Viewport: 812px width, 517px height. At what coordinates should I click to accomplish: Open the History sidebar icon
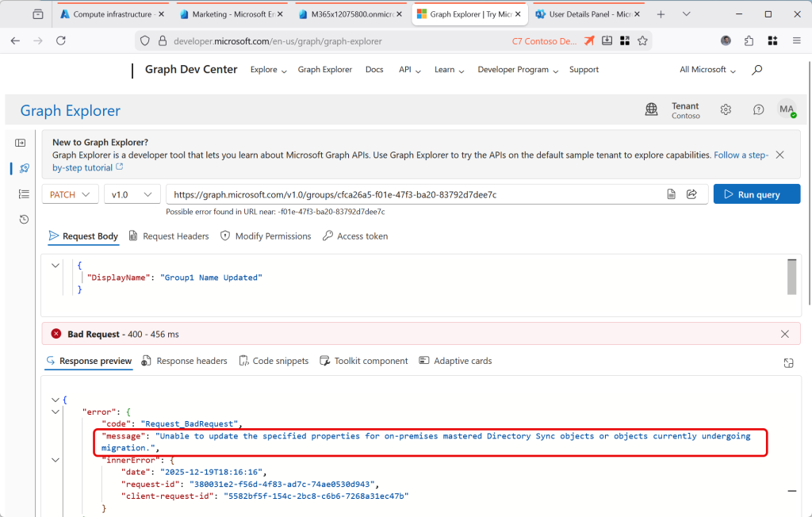(23, 219)
